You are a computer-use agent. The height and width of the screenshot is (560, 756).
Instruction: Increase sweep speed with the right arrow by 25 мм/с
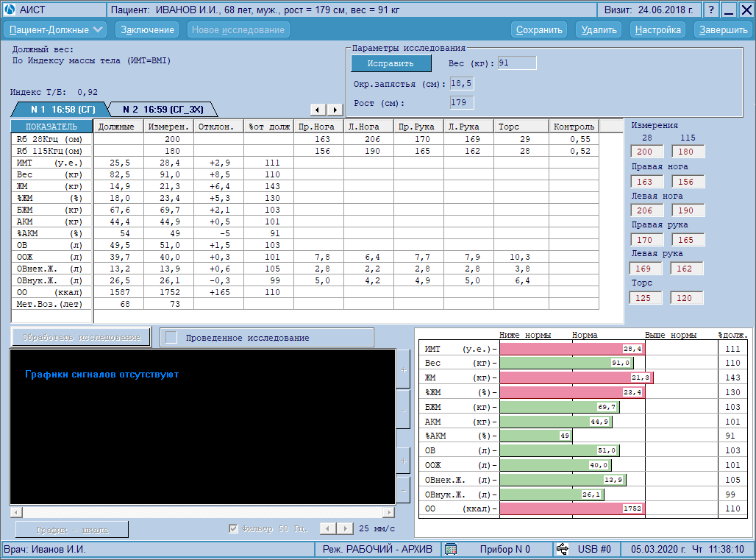click(345, 528)
